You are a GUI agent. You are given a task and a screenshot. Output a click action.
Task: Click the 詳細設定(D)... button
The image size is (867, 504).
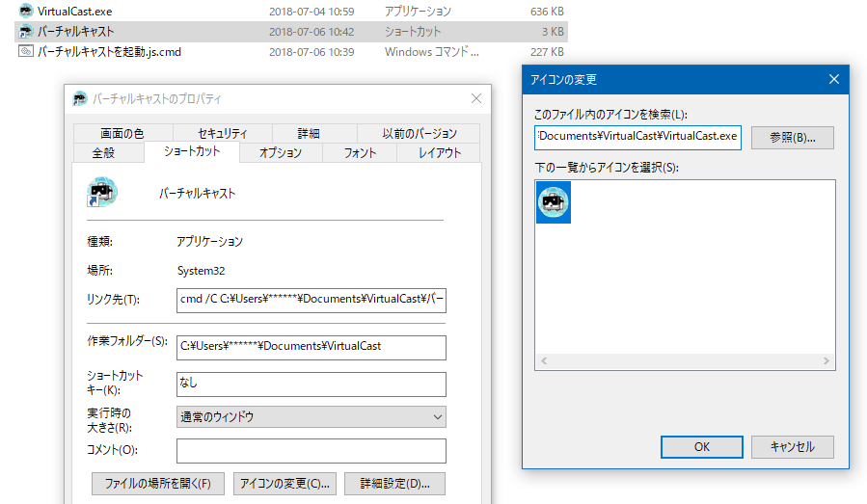pos(394,484)
